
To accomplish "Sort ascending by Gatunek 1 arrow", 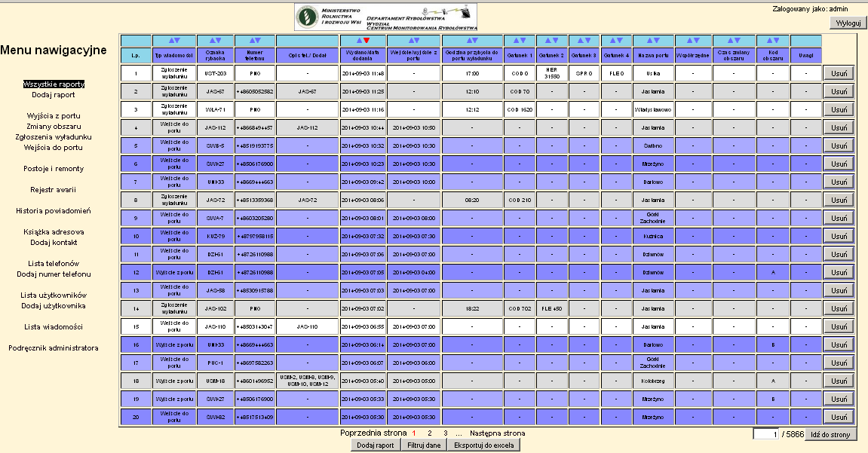I will 516,41.
